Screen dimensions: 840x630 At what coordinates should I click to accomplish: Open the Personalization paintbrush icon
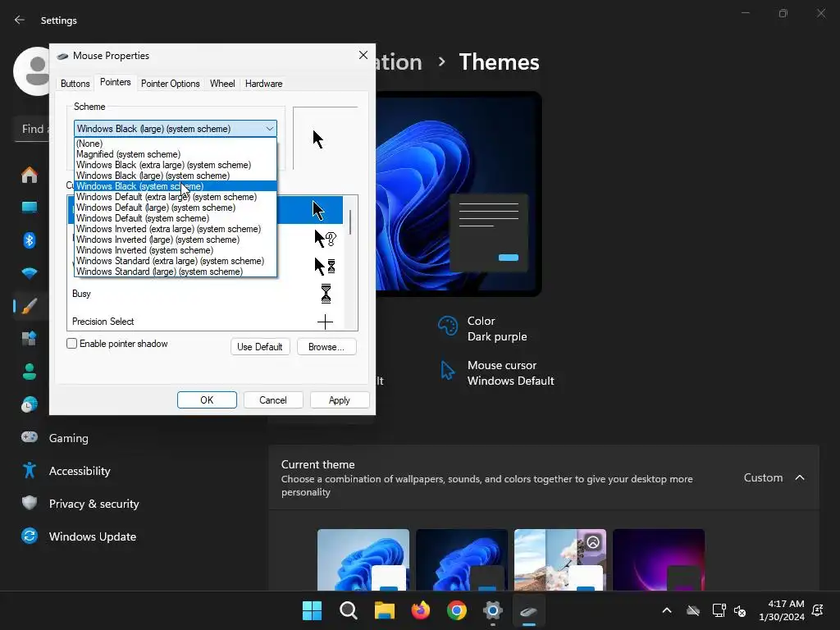point(30,306)
